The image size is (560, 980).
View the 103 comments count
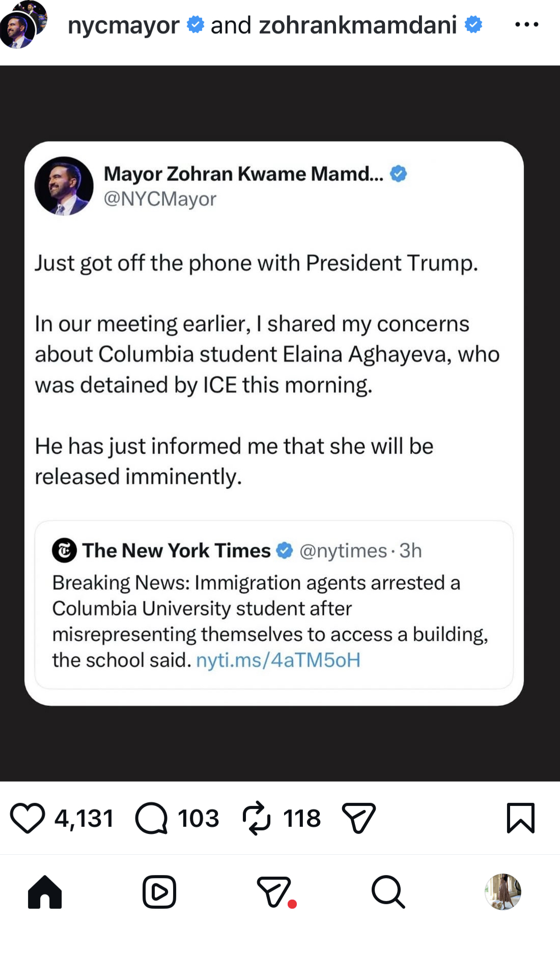(x=198, y=818)
